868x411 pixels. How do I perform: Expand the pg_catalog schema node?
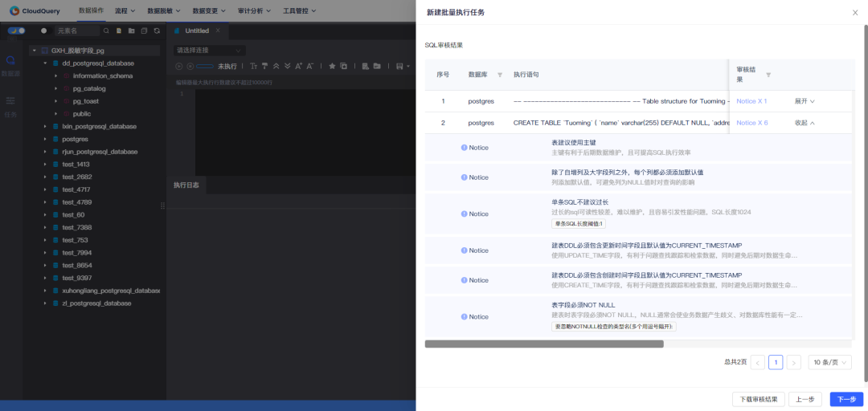(x=56, y=88)
